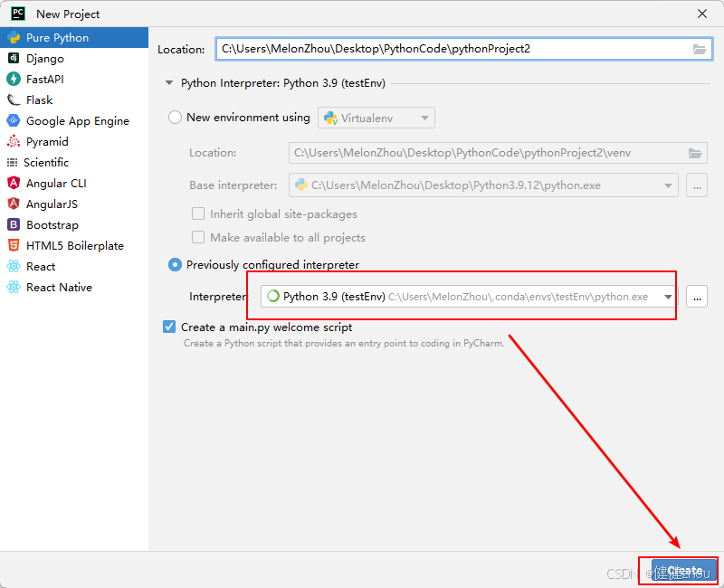Click Python 3.9 (testEnv) interpreter text
The image size is (724, 588).
pos(334,297)
